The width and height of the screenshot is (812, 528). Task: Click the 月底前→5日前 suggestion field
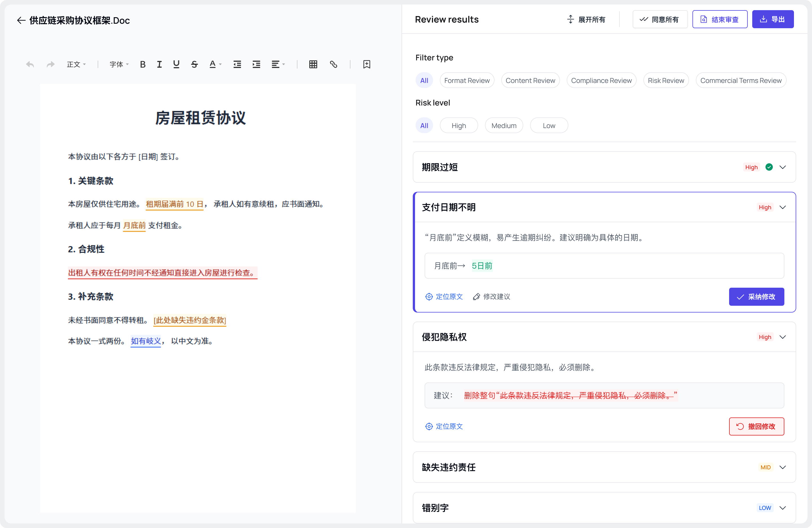pos(604,265)
